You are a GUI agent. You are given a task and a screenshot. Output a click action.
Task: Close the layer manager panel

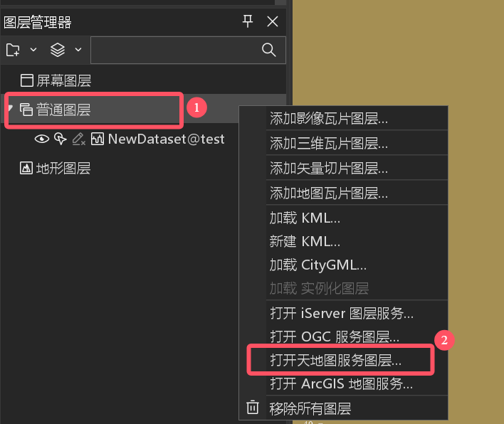coord(273,22)
